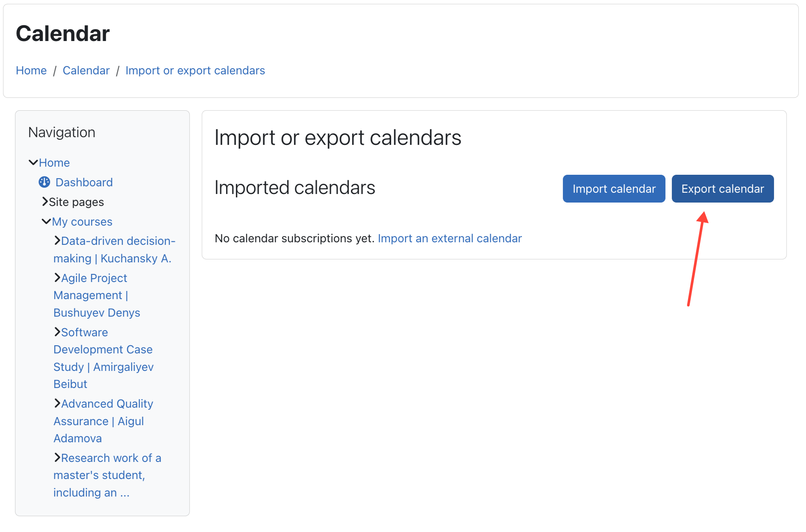This screenshot has width=806, height=532.
Task: Collapse the My courses section
Action: click(47, 221)
